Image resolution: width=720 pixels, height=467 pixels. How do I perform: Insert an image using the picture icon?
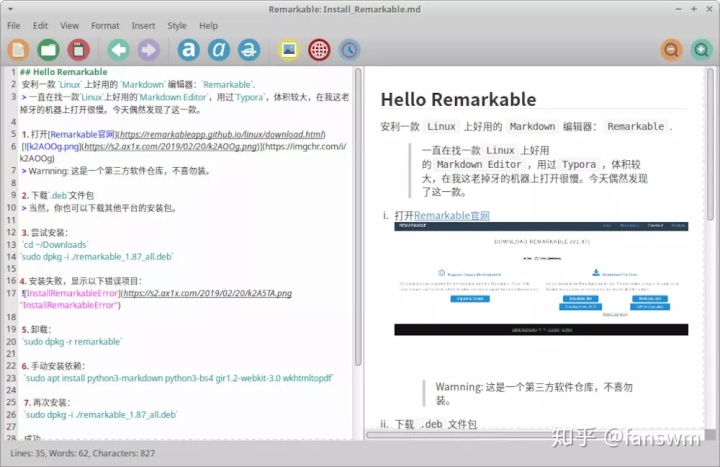289,50
